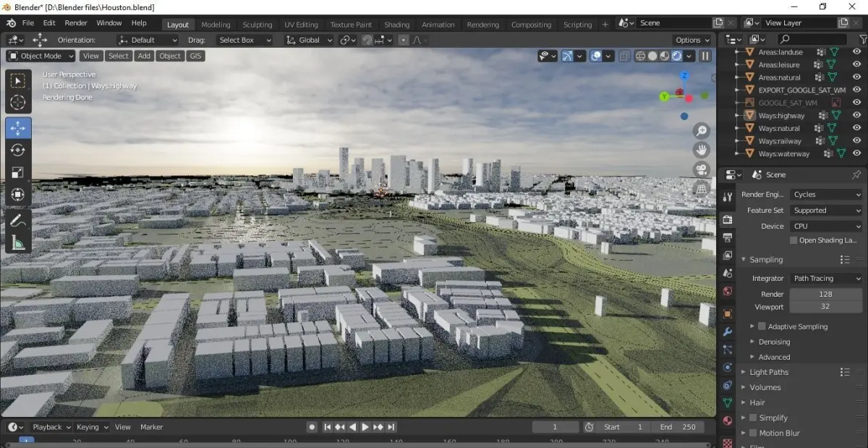Viewport: 868px width, 448px height.
Task: Jump to timeline start frame
Action: 328,427
